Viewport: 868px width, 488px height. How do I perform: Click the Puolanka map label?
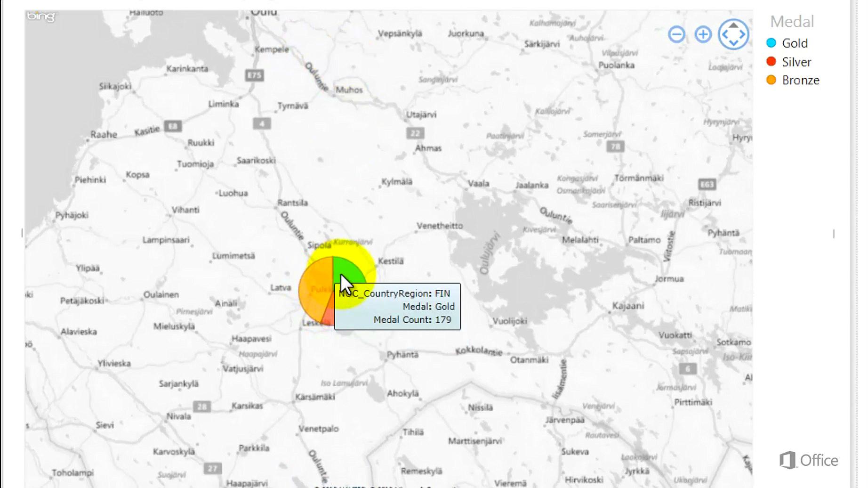pos(616,65)
